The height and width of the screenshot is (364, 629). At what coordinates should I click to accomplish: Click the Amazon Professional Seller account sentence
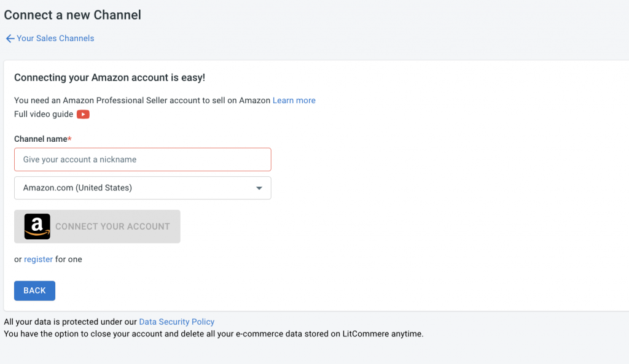click(x=143, y=100)
